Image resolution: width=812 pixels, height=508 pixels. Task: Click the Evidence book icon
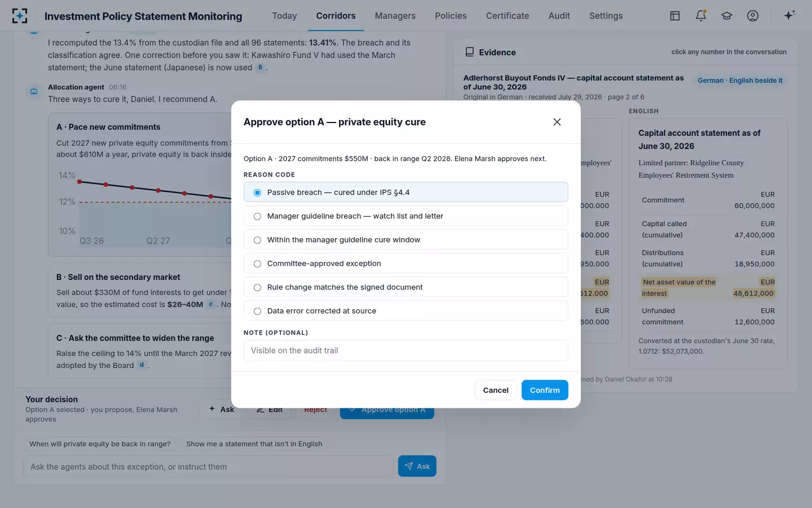[x=469, y=52]
